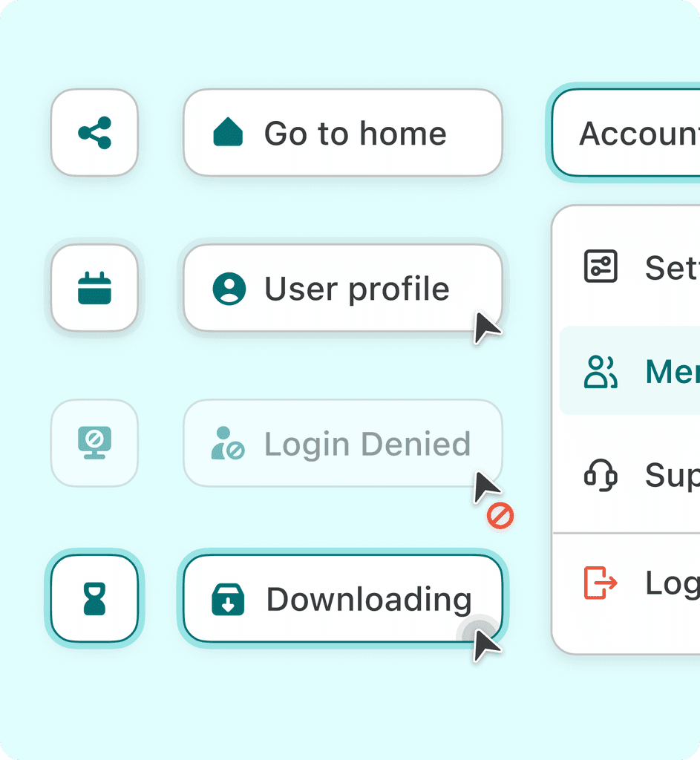Screen dimensions: 700x760
Task: Click the blocked monitor icon button
Action: pyautogui.click(x=94, y=443)
